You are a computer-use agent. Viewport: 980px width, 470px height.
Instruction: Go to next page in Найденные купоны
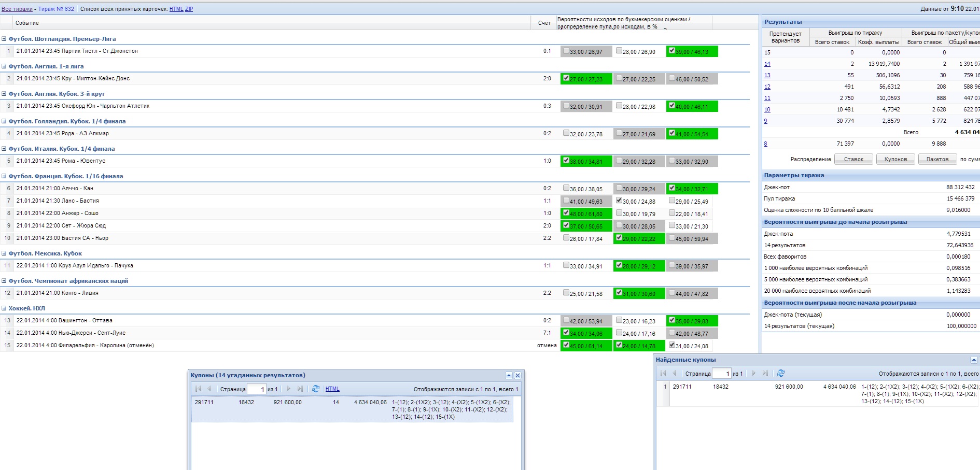click(754, 373)
